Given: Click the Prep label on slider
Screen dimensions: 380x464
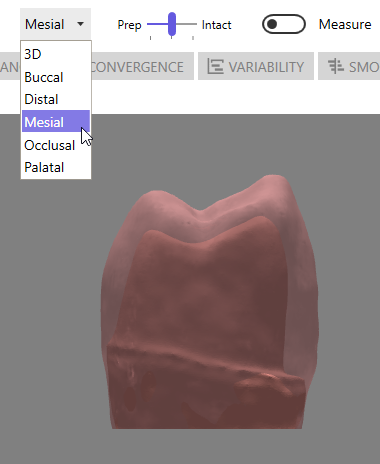Looking at the screenshot, I should (x=129, y=25).
